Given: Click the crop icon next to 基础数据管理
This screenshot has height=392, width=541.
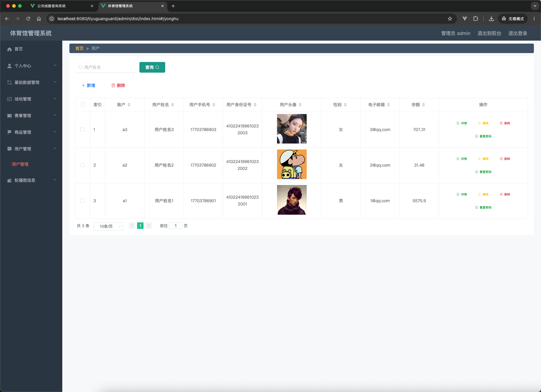Looking at the screenshot, I should point(9,82).
